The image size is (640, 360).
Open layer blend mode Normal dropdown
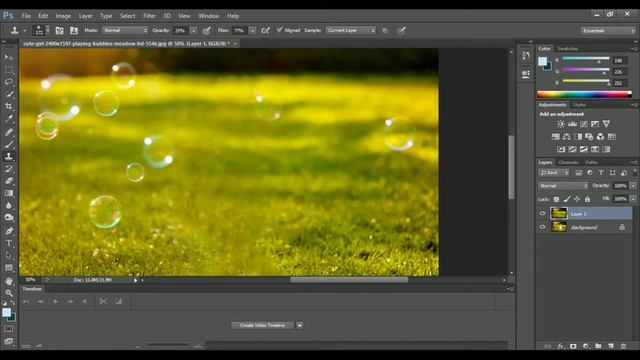pos(563,186)
